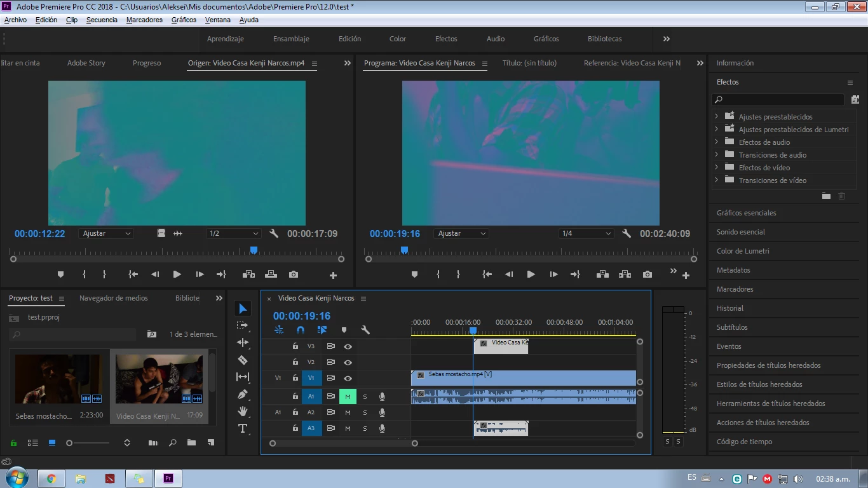Expand Ajustes preestablecidos folder
Screen dimensions: 868x488
click(x=716, y=116)
